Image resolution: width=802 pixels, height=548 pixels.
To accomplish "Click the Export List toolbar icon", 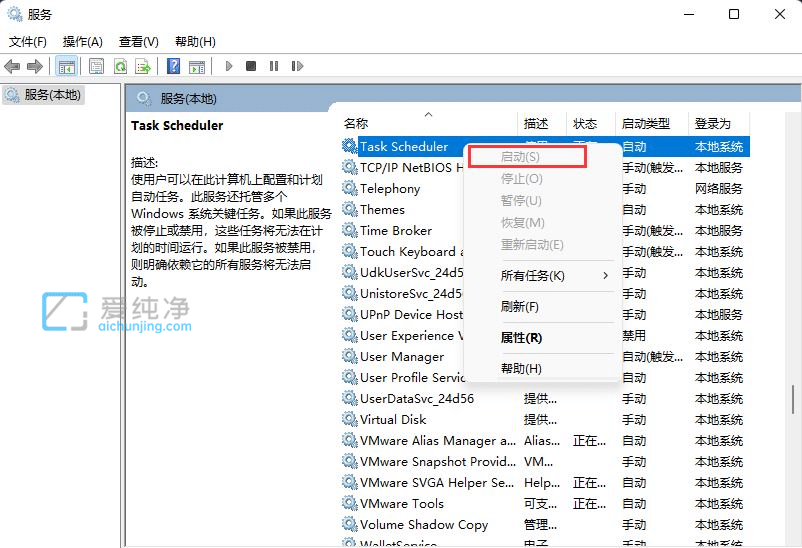I will click(143, 66).
